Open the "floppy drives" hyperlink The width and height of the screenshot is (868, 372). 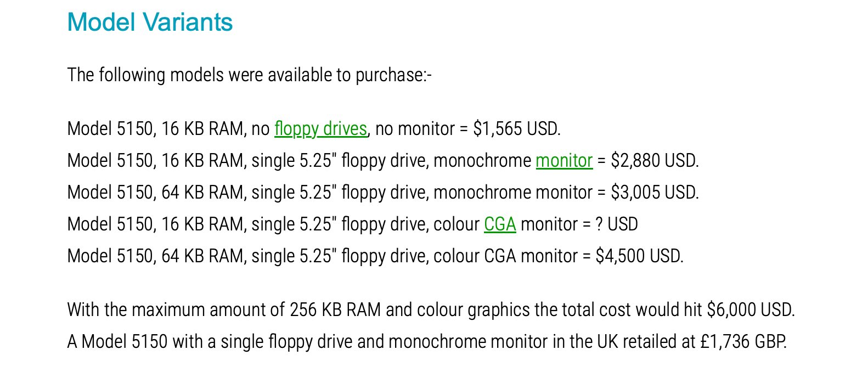point(320,129)
